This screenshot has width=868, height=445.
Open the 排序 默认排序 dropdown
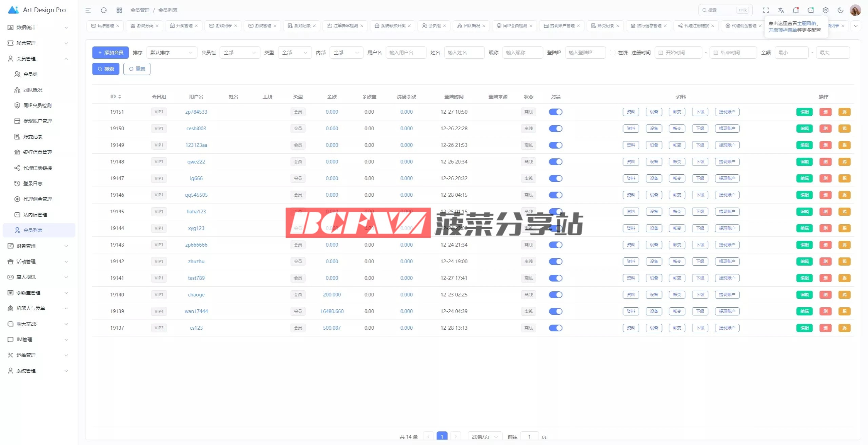172,53
